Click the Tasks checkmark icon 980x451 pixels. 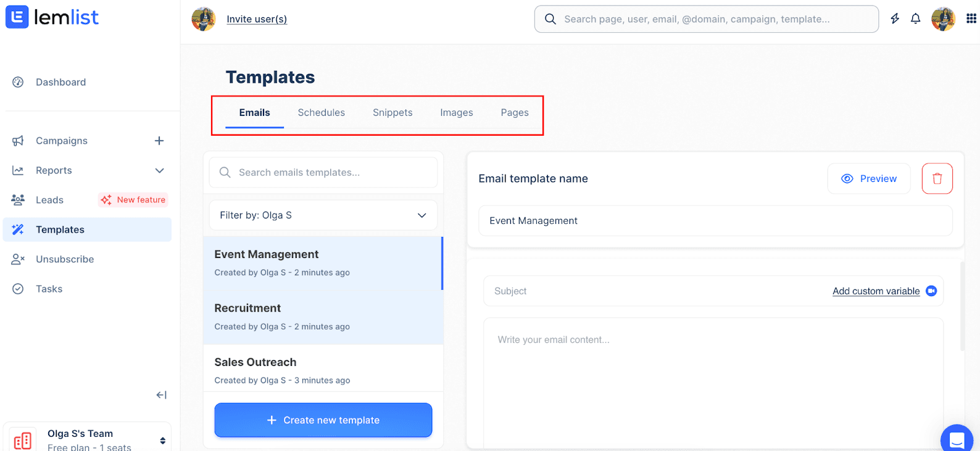point(18,289)
